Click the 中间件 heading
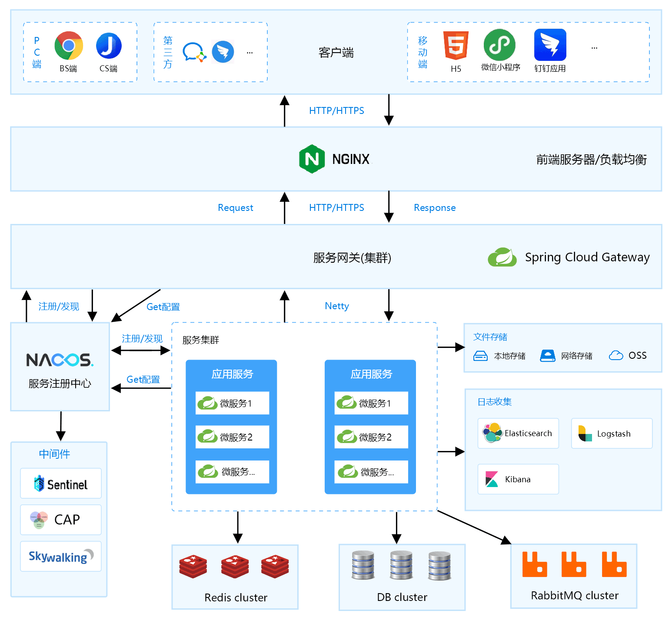Image resolution: width=672 pixels, height=624 pixels. (54, 454)
